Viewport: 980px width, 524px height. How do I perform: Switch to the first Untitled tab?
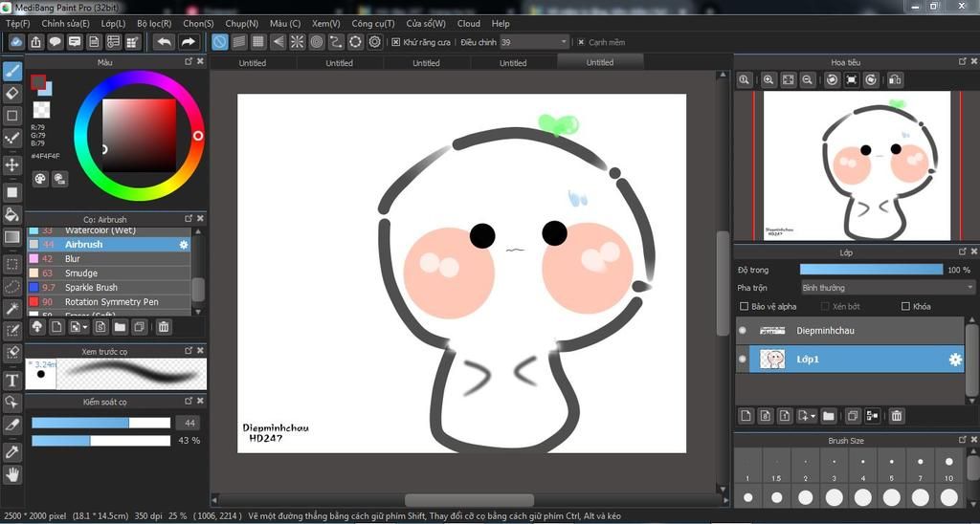click(x=253, y=63)
